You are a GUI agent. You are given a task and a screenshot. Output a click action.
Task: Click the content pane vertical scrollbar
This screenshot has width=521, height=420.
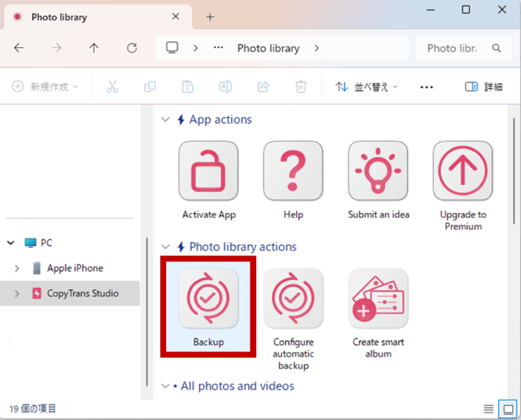pyautogui.click(x=514, y=171)
